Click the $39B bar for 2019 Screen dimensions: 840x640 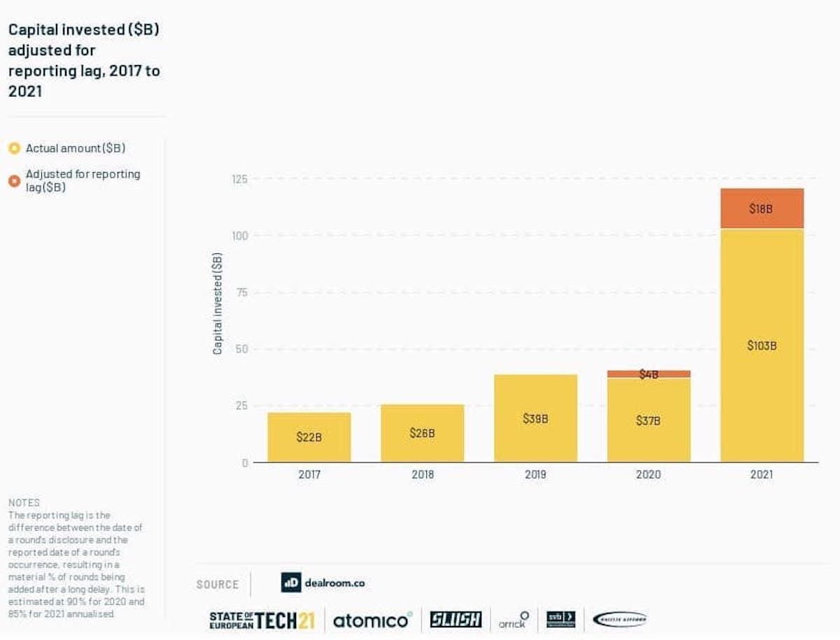[x=535, y=419]
